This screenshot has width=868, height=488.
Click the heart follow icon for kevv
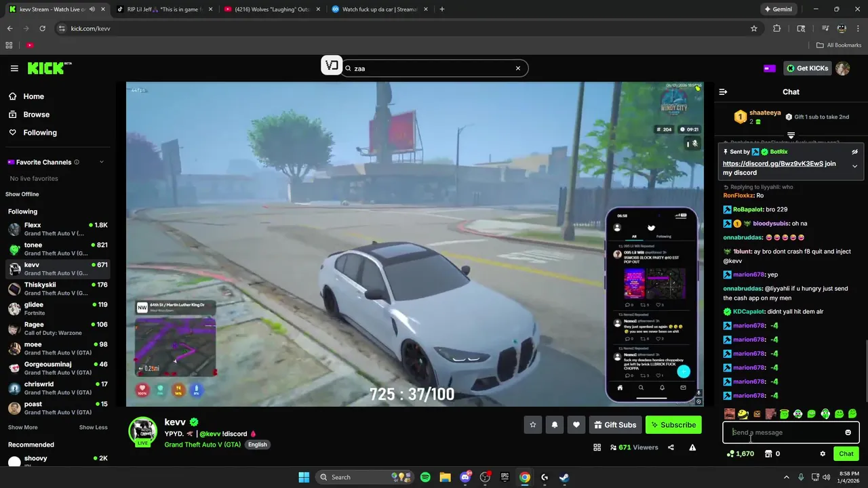[x=576, y=425]
